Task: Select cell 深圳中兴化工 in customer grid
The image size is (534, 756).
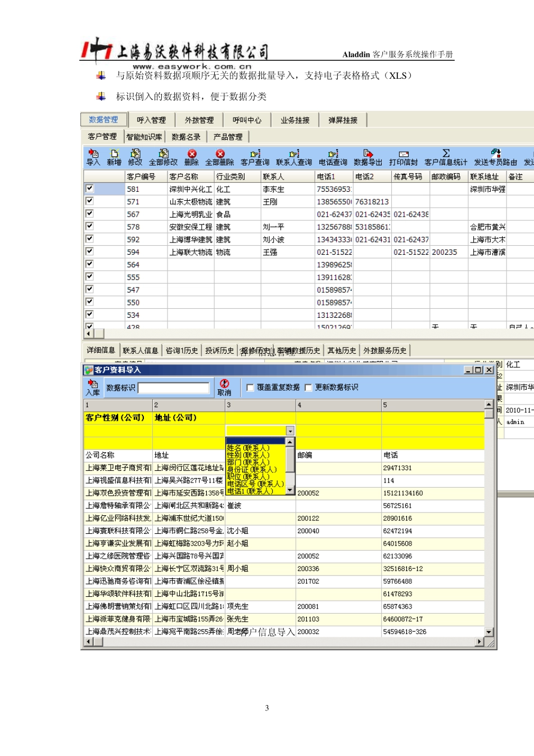Action: 191,190
